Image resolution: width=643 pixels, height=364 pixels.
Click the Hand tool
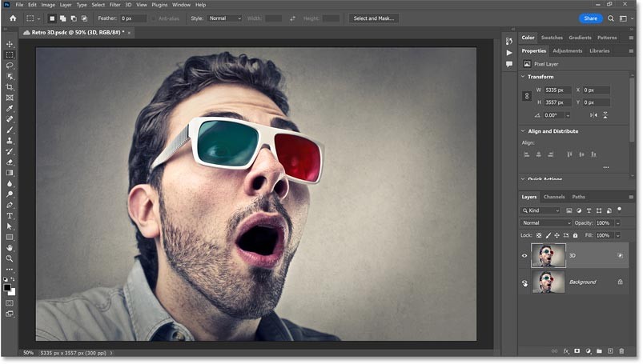[10, 248]
